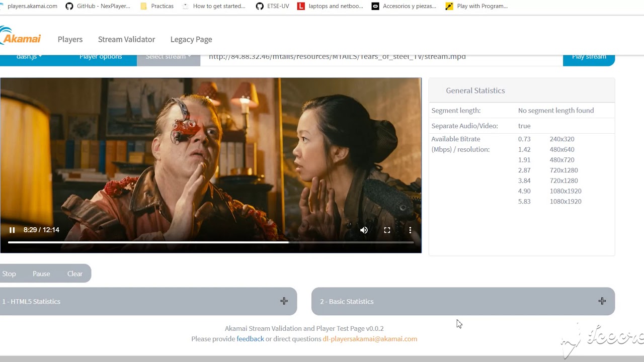The height and width of the screenshot is (362, 644).
Task: Open the players.akamai.com bookmark
Action: click(x=29, y=6)
